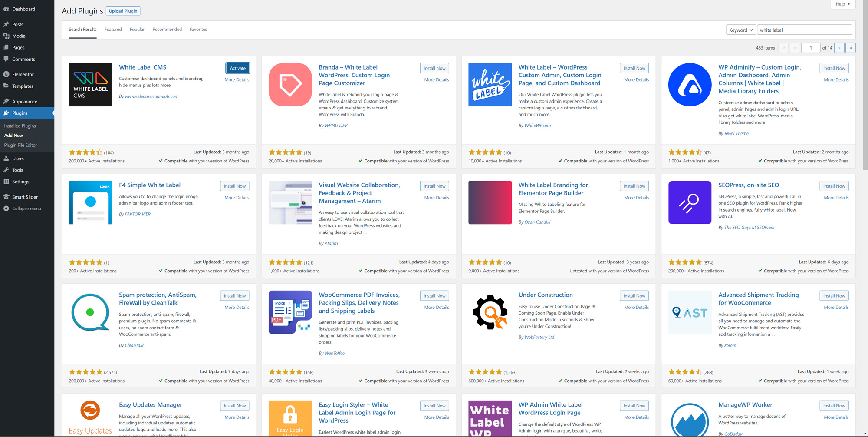Click the Appearance brush icon
Image resolution: width=868 pixels, height=437 pixels.
(6, 101)
